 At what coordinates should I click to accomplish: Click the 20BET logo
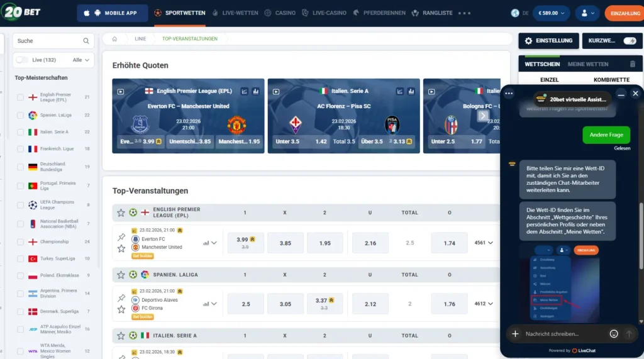pos(21,13)
